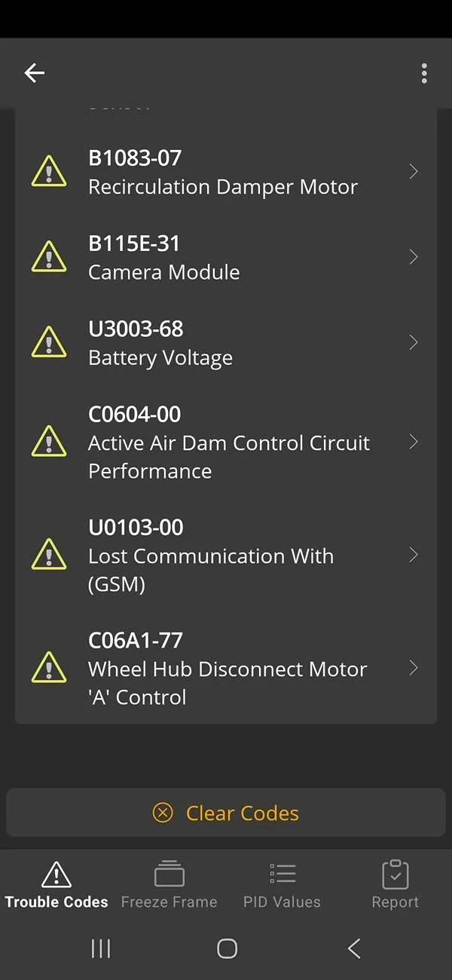Tap the Report clipboard icon
452x980 pixels.
point(395,874)
